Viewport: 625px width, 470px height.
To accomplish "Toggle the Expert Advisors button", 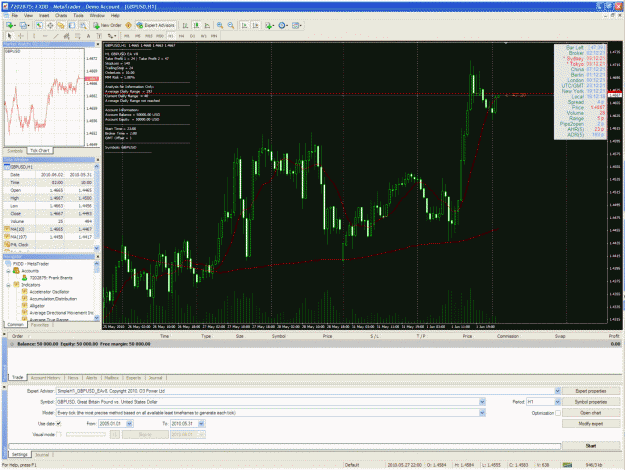I will (x=155, y=26).
